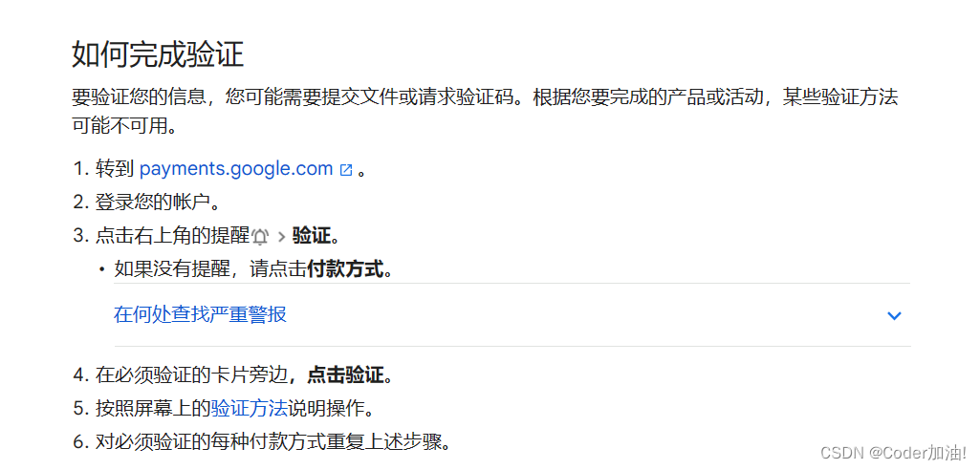Expand the 在何处查找严重警报 section

tap(512, 314)
